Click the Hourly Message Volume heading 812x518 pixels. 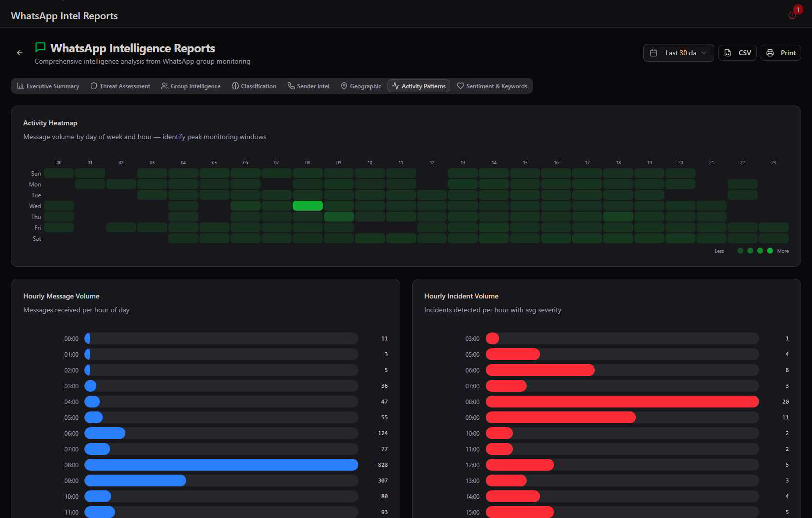click(61, 296)
